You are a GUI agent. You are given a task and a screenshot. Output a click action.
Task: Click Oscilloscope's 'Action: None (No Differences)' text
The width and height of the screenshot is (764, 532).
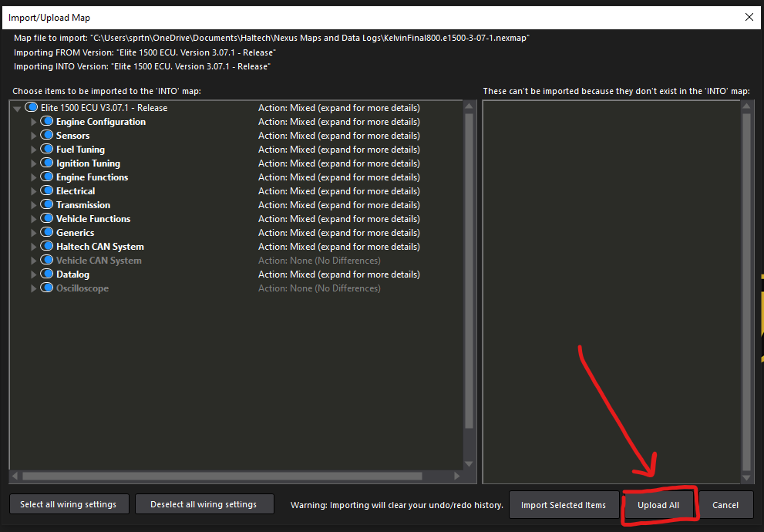coord(320,288)
